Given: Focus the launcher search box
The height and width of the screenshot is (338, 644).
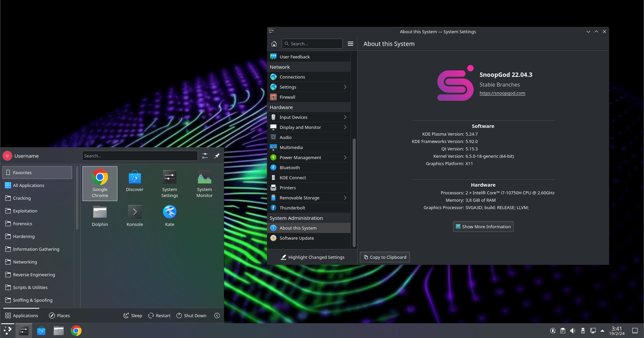Looking at the screenshot, I should click(x=140, y=156).
